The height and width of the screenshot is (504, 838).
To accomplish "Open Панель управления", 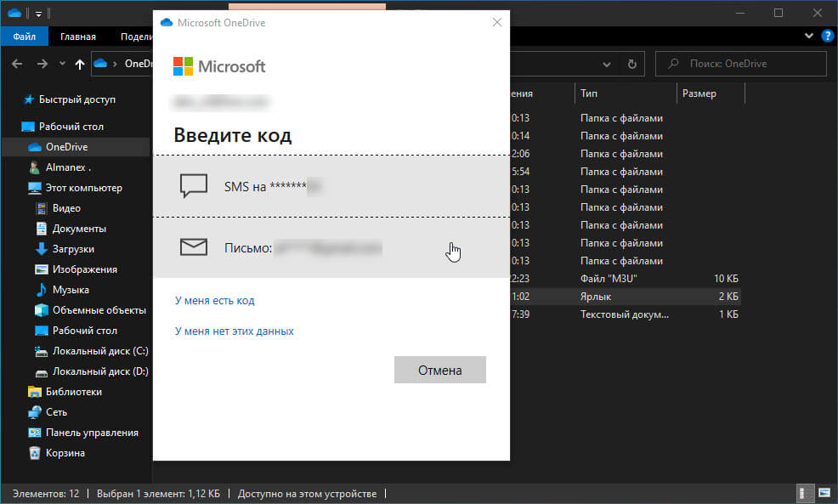I will coord(92,433).
